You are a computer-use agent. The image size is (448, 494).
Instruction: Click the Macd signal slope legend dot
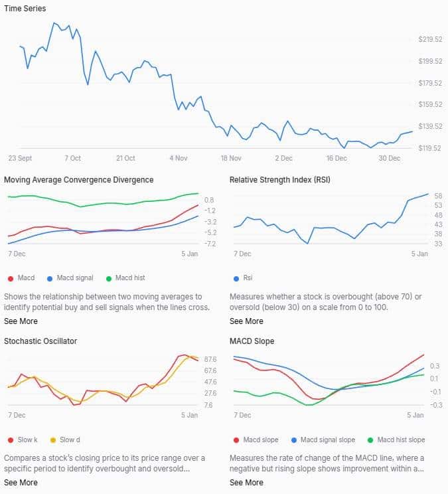(x=293, y=440)
